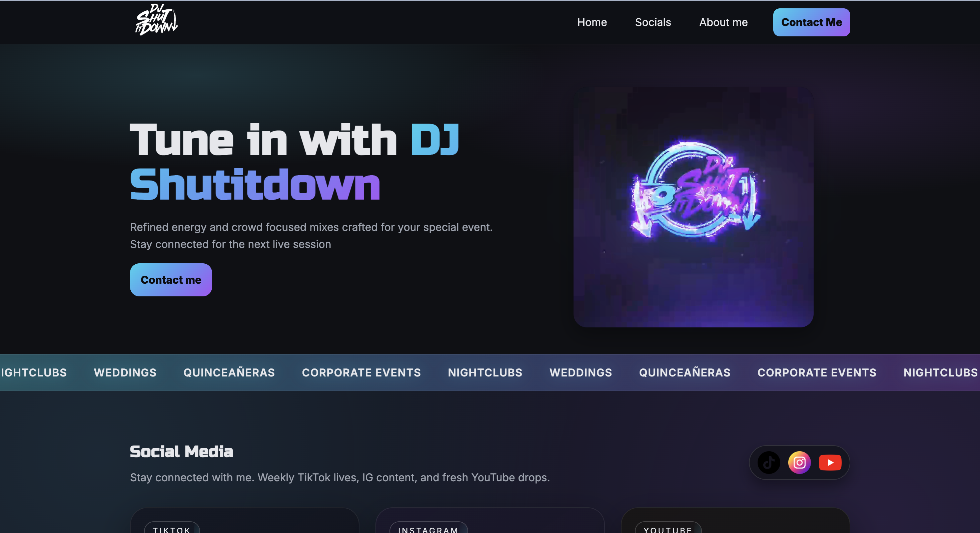This screenshot has width=980, height=533.
Task: Click CORPORATE EVENTS in the scrolling banner
Action: click(361, 372)
